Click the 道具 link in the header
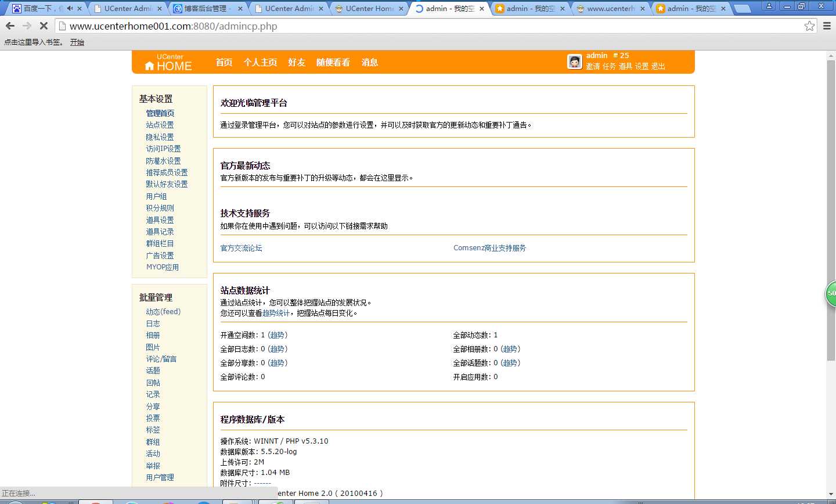This screenshot has width=836, height=504. (625, 66)
